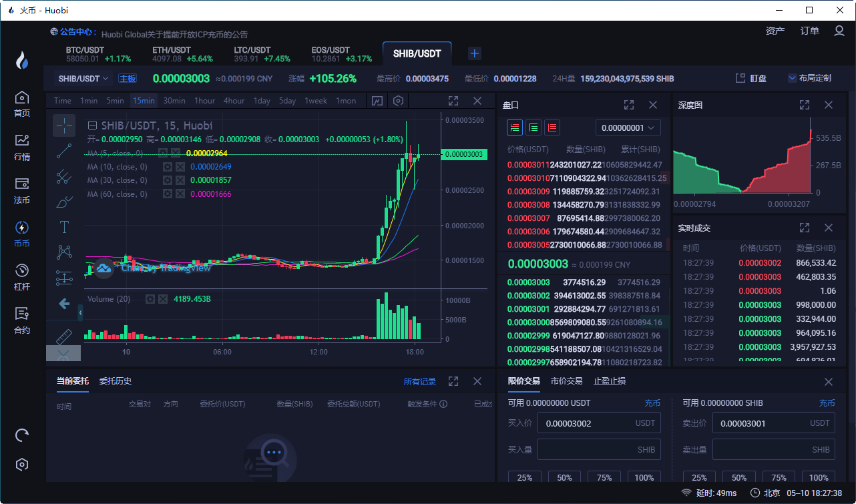Open the 币币 spot trading section
The height and width of the screenshot is (504, 856).
point(22,234)
